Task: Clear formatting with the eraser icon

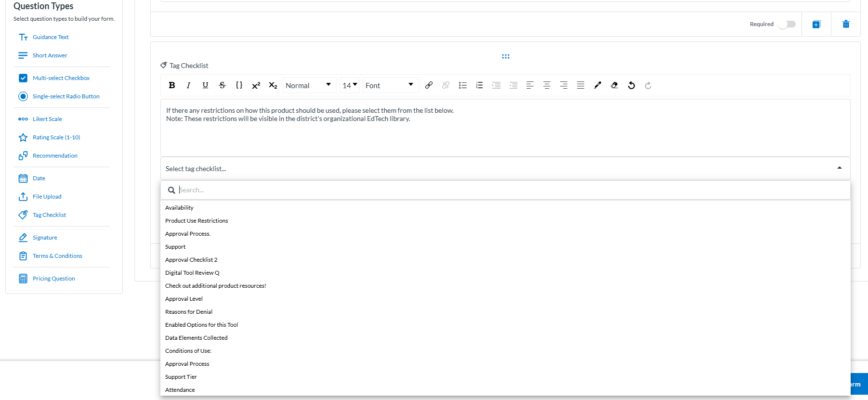Action: 614,85
